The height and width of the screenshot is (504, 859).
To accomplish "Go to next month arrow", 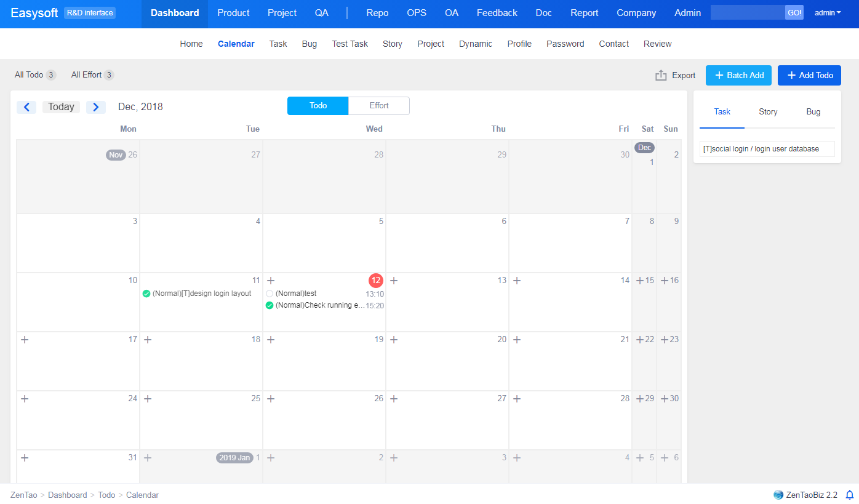I will pyautogui.click(x=96, y=107).
